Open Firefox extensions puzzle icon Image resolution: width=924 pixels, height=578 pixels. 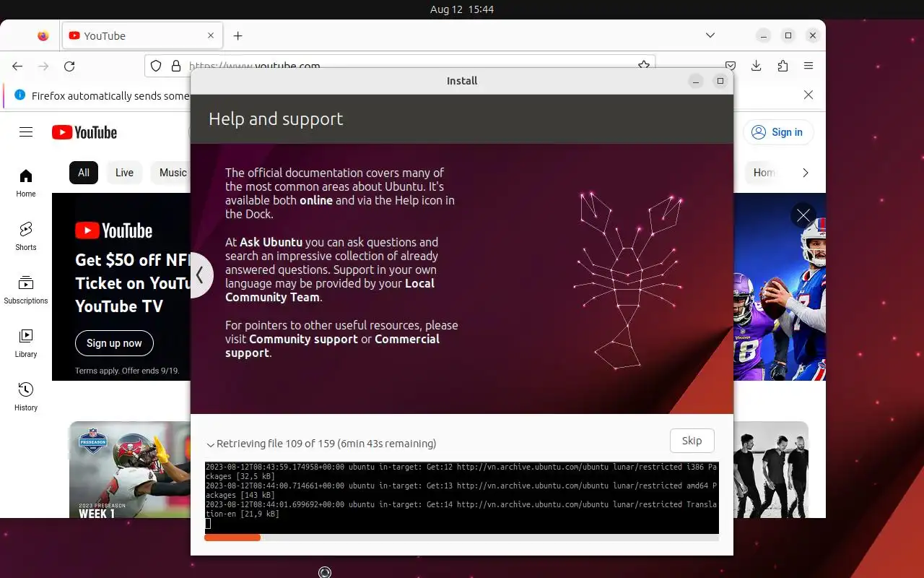[783, 66]
